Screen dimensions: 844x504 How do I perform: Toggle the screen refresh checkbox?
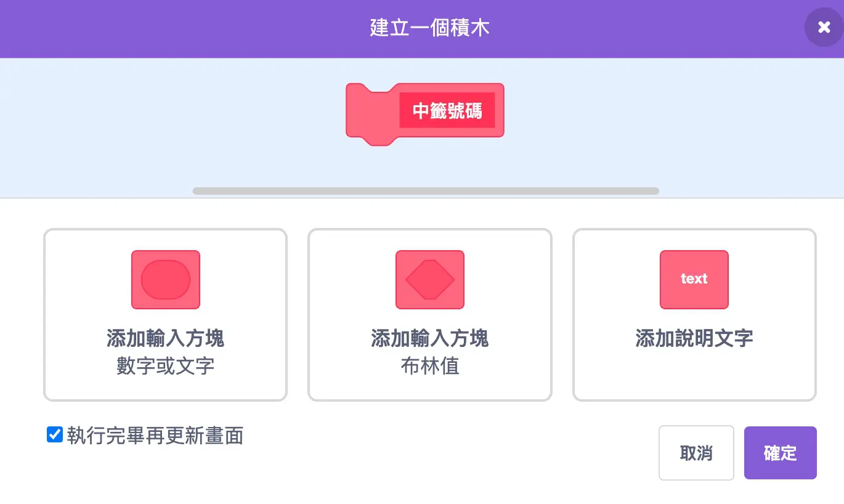point(54,434)
